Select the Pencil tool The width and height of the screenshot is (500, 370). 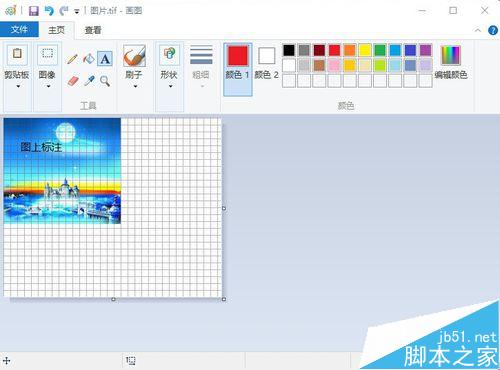[x=72, y=59]
